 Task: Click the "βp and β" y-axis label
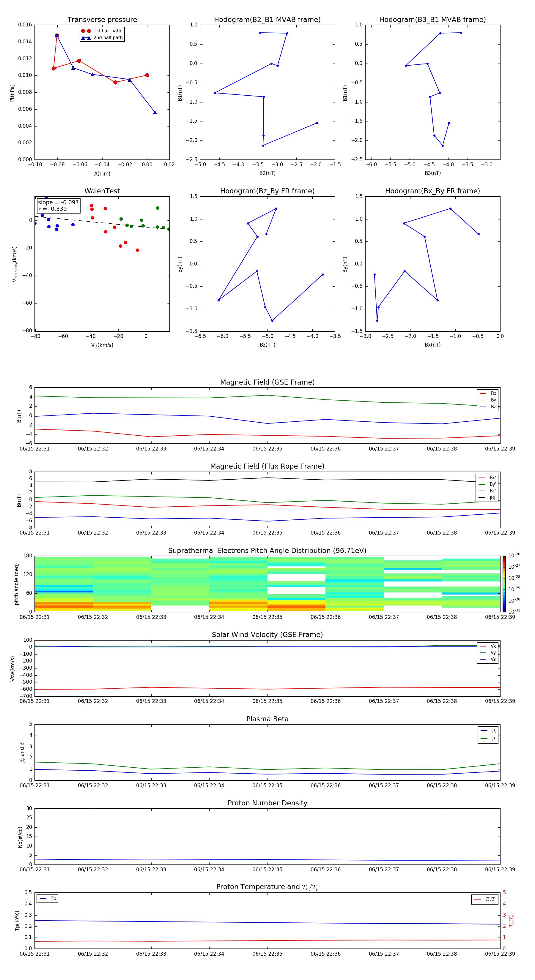click(22, 752)
